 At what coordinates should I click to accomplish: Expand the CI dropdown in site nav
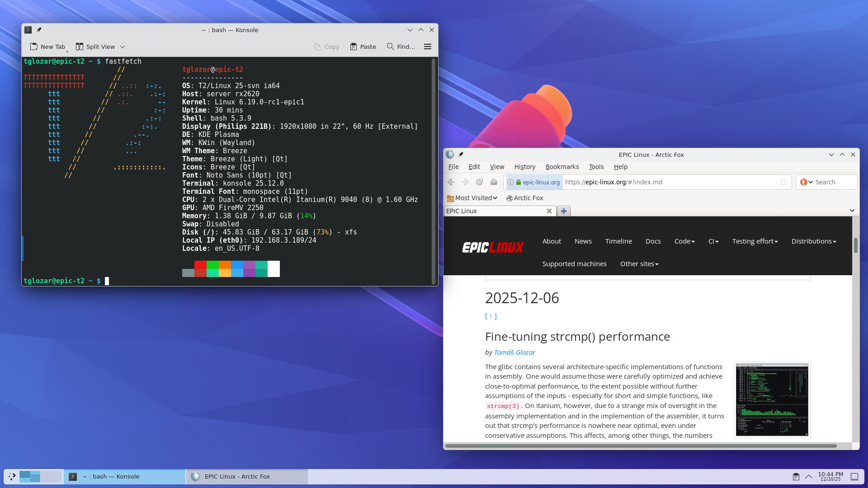coord(713,241)
